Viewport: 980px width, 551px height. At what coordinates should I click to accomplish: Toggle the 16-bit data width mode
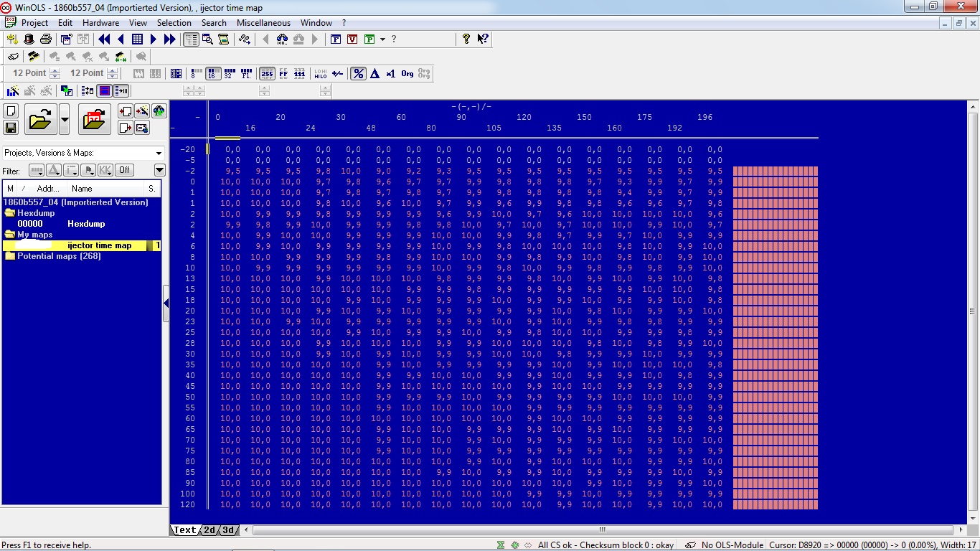coord(212,73)
